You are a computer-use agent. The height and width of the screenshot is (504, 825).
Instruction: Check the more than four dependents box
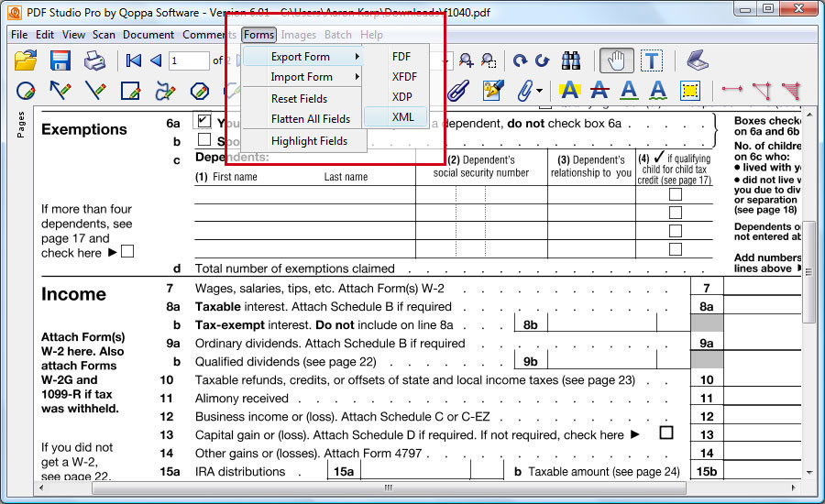click(127, 251)
